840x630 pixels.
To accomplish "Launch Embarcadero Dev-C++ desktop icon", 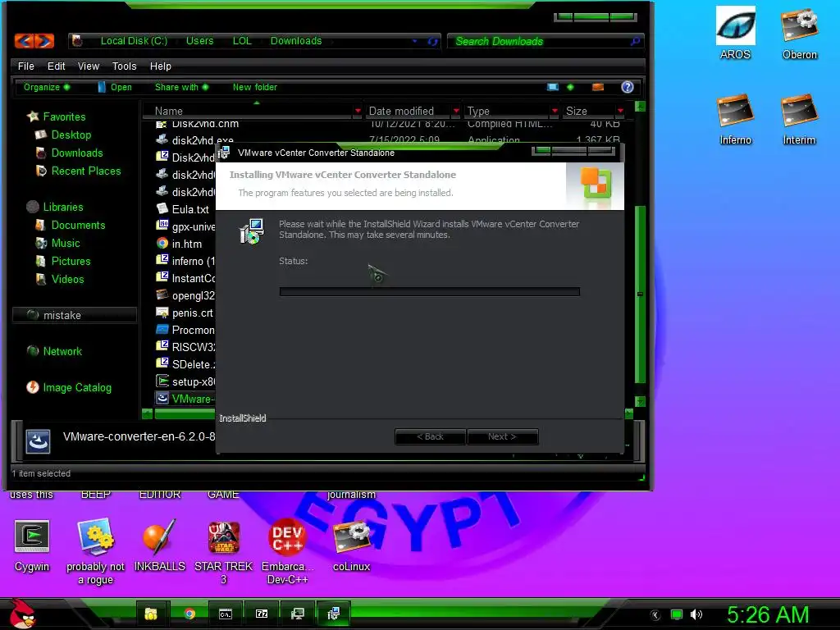I will [x=287, y=550].
